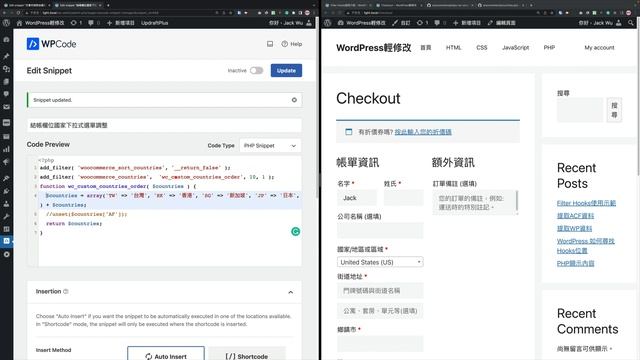Click WPCode logo icon

(x=33, y=44)
